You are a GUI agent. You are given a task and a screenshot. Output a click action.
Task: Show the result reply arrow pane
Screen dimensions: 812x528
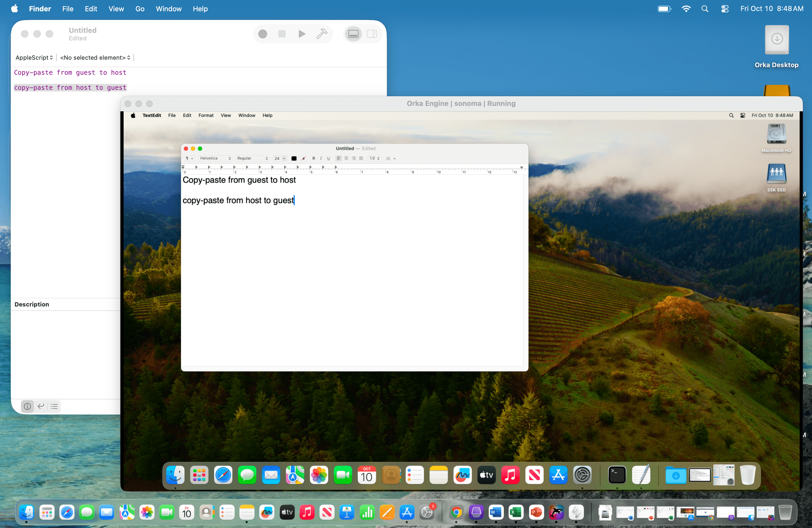[x=41, y=406]
